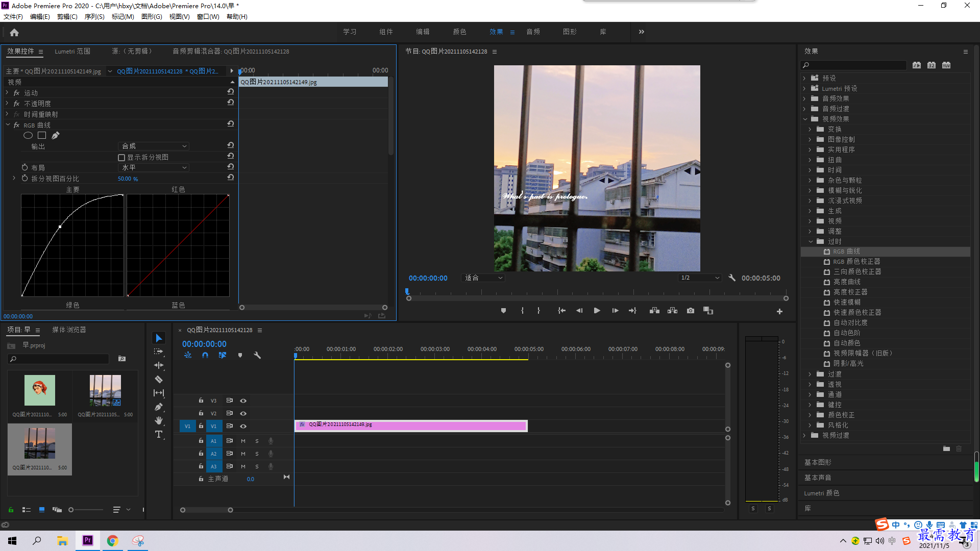The height and width of the screenshot is (551, 980).
Task: Show more workspaces chevron
Action: click(x=641, y=32)
